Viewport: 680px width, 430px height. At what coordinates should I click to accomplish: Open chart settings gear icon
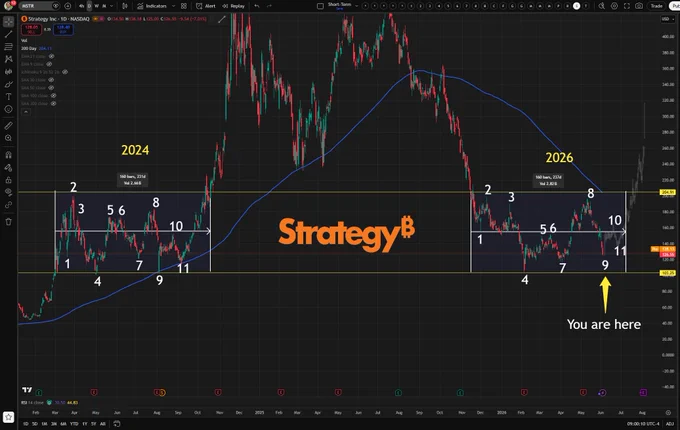pos(614,6)
